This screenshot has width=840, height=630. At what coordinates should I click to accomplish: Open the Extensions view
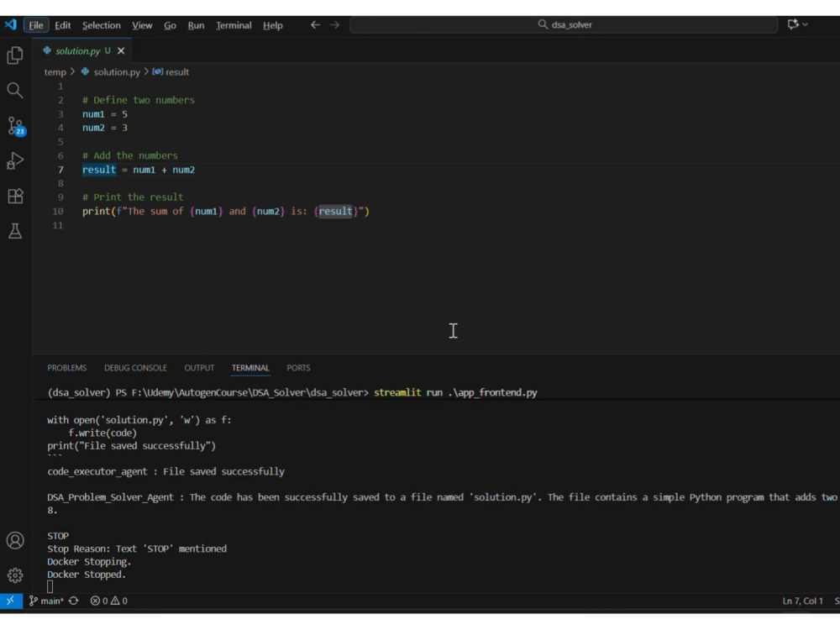(15, 196)
